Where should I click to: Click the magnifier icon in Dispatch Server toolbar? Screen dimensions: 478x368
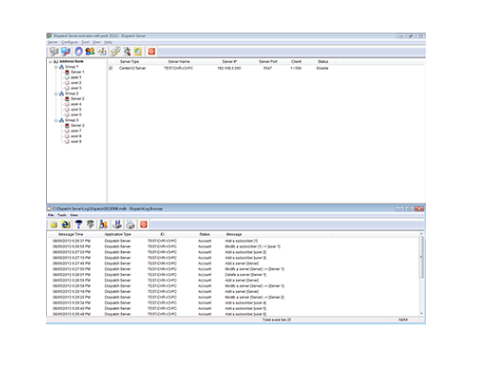tap(127, 52)
